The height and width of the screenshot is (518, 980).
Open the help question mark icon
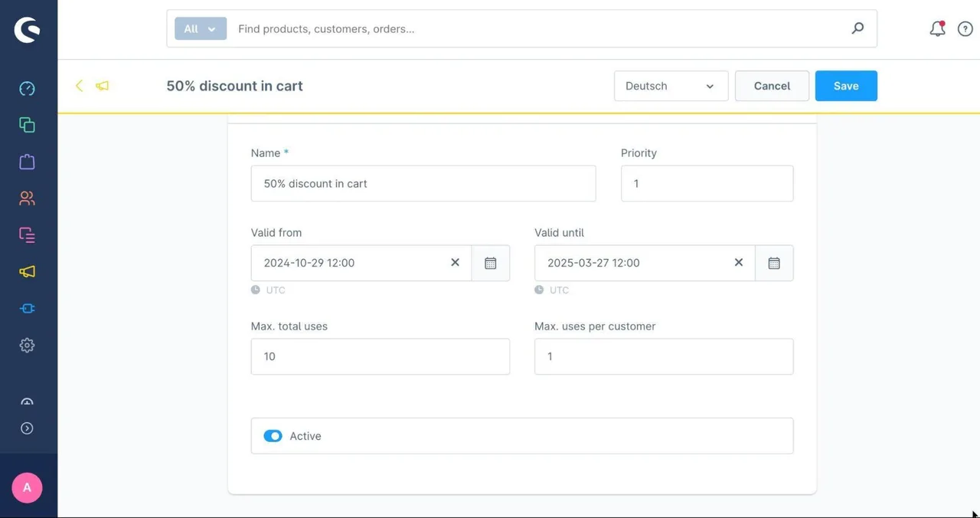pyautogui.click(x=965, y=29)
